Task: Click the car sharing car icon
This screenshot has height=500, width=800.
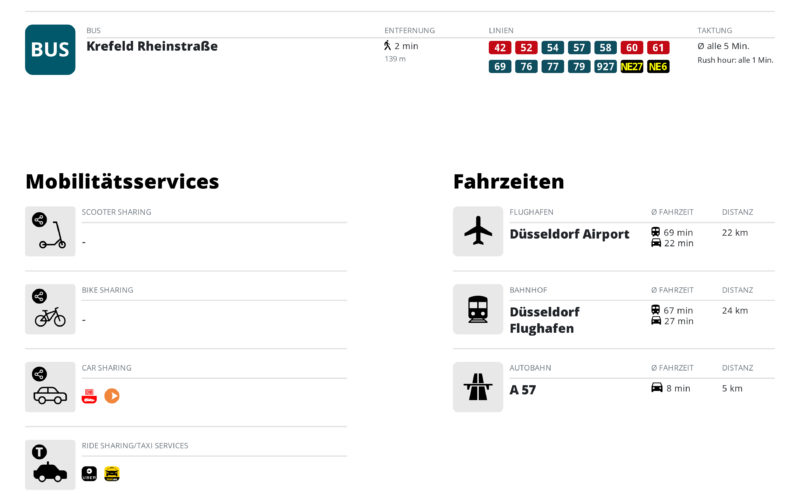Action: point(50,387)
